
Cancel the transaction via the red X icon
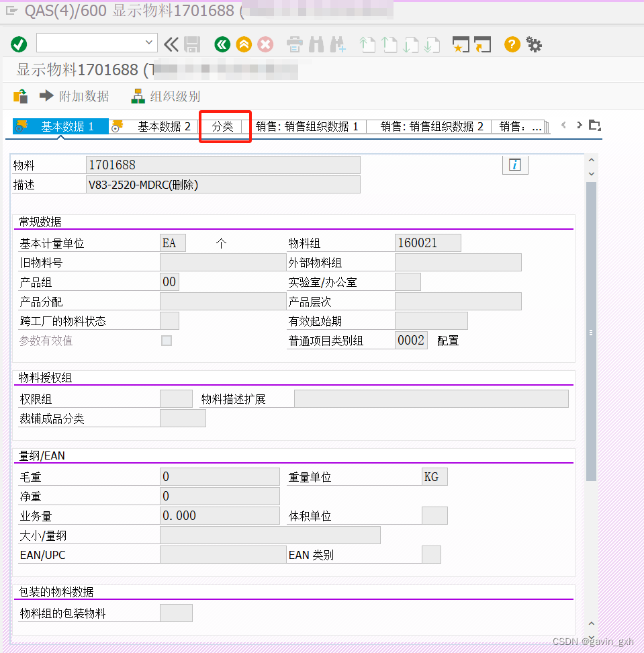tap(265, 44)
